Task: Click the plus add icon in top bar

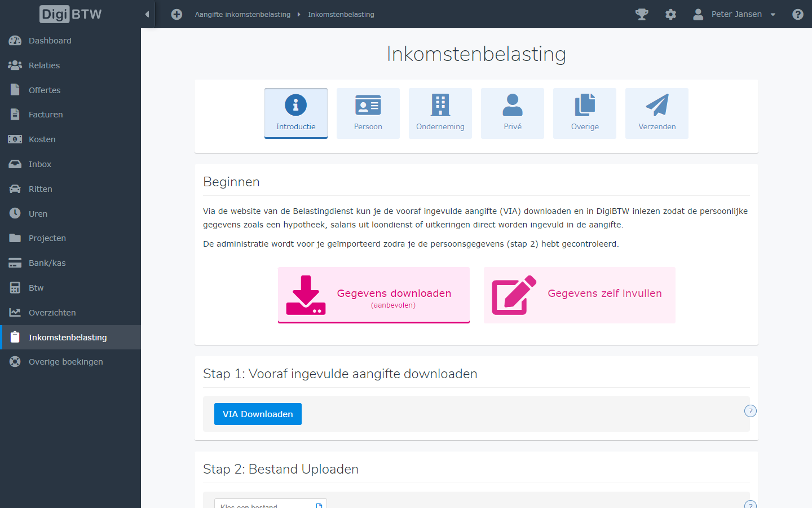Action: (x=176, y=15)
